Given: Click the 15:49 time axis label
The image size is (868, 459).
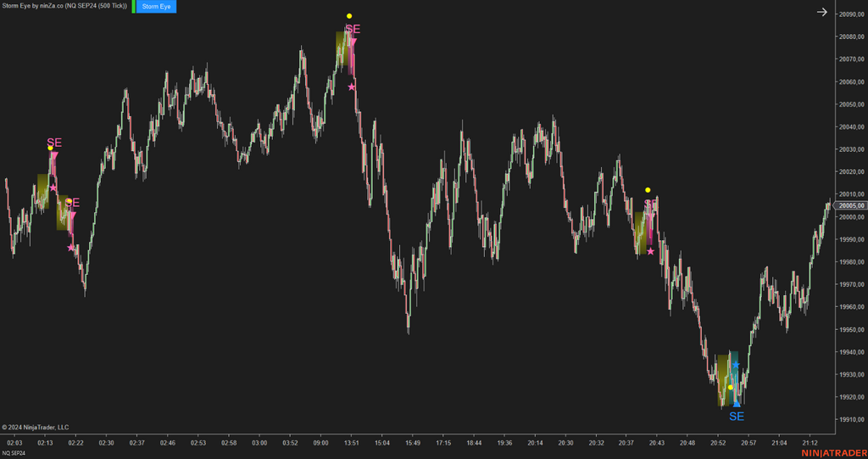Looking at the screenshot, I should point(413,443).
